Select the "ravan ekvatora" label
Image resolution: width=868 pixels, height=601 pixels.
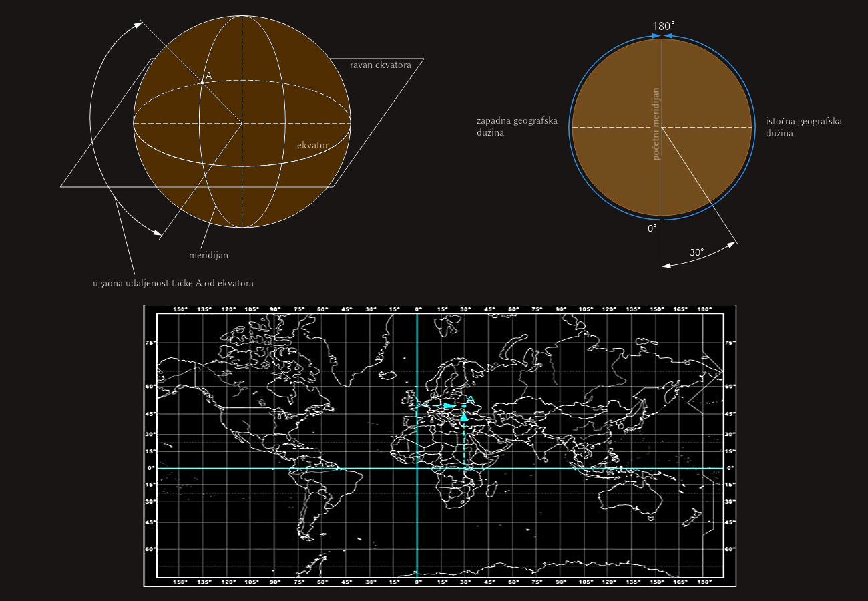tap(380, 65)
